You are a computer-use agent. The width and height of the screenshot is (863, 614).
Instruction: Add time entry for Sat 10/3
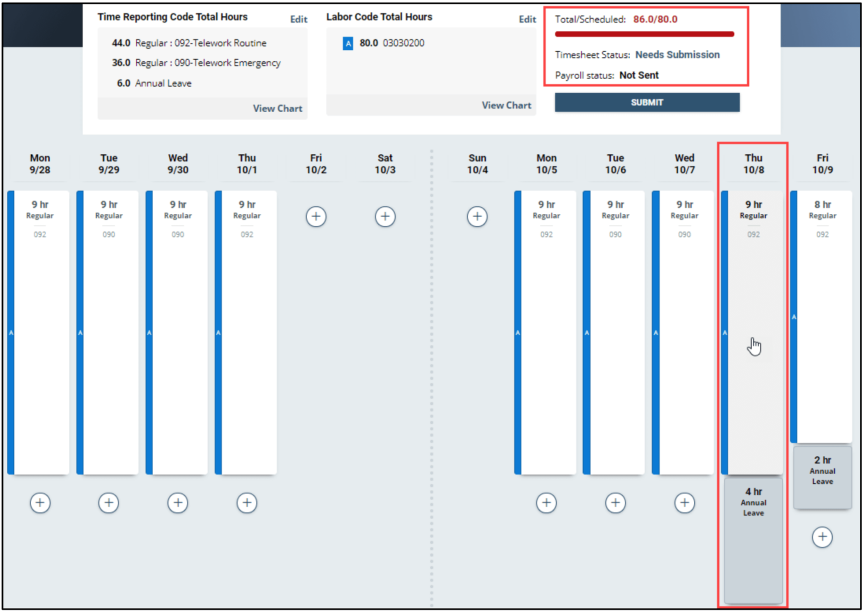pos(385,216)
